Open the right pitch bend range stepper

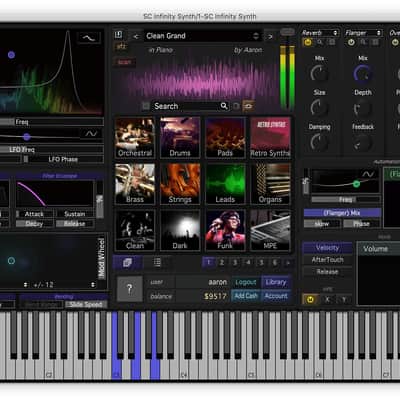[x=93, y=285]
